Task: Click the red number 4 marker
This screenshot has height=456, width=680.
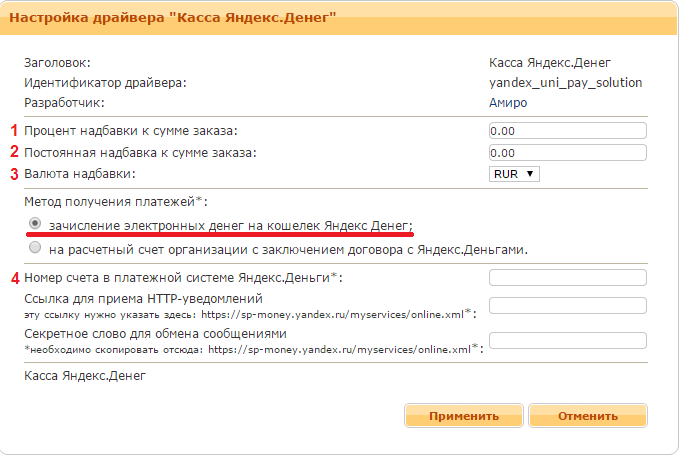Action: coord(14,277)
